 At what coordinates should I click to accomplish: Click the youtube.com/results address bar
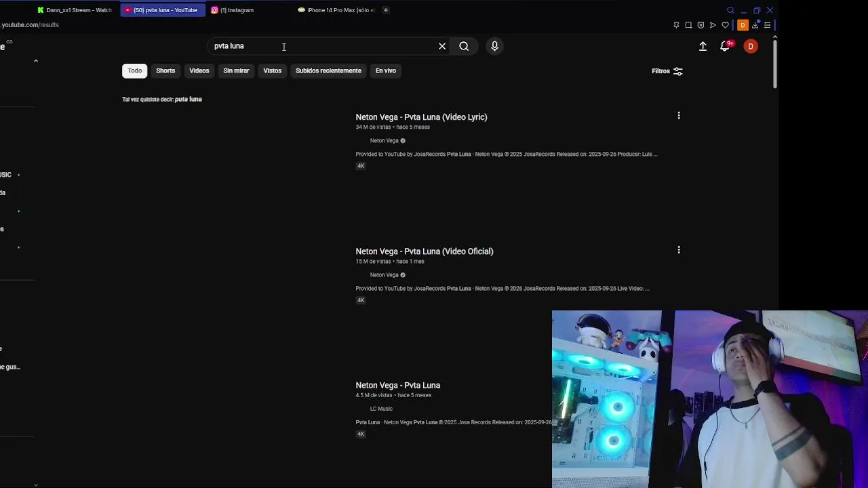point(30,25)
